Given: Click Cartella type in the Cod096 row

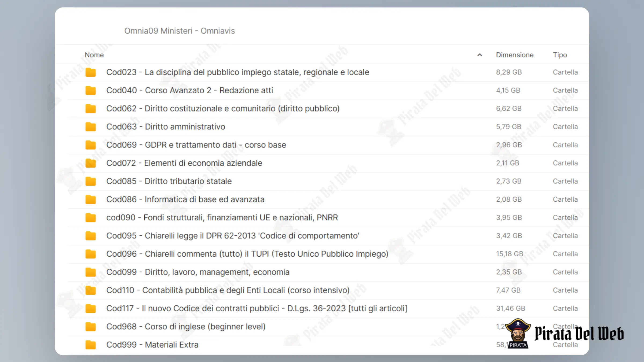Looking at the screenshot, I should [x=565, y=254].
